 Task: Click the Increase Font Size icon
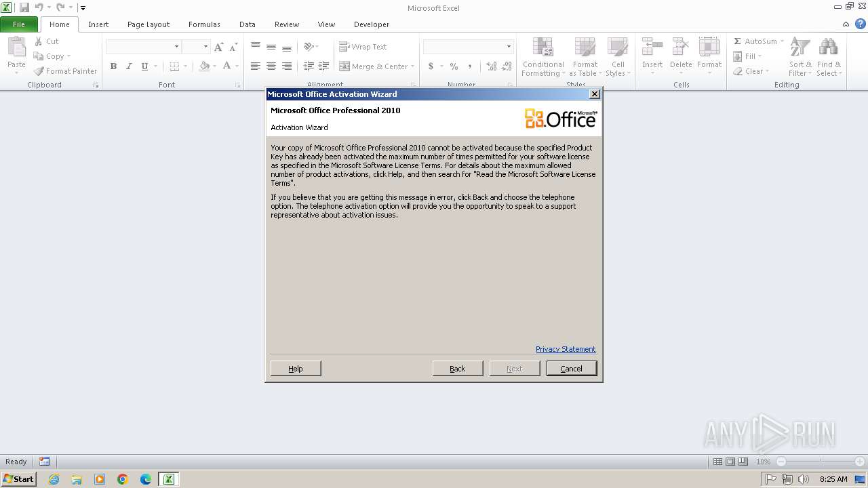point(218,47)
